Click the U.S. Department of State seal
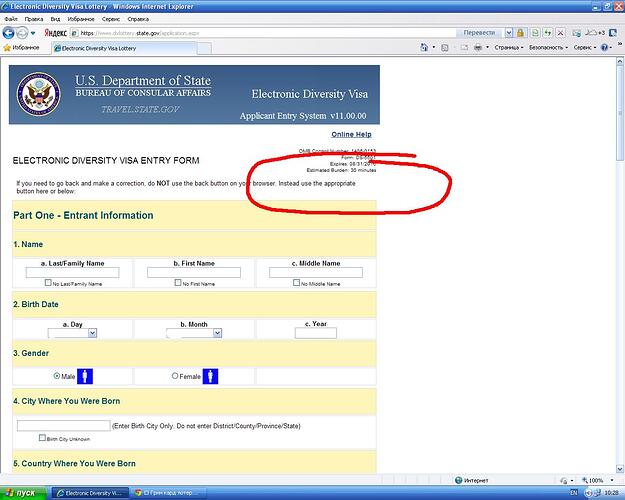625x500 pixels. click(39, 94)
